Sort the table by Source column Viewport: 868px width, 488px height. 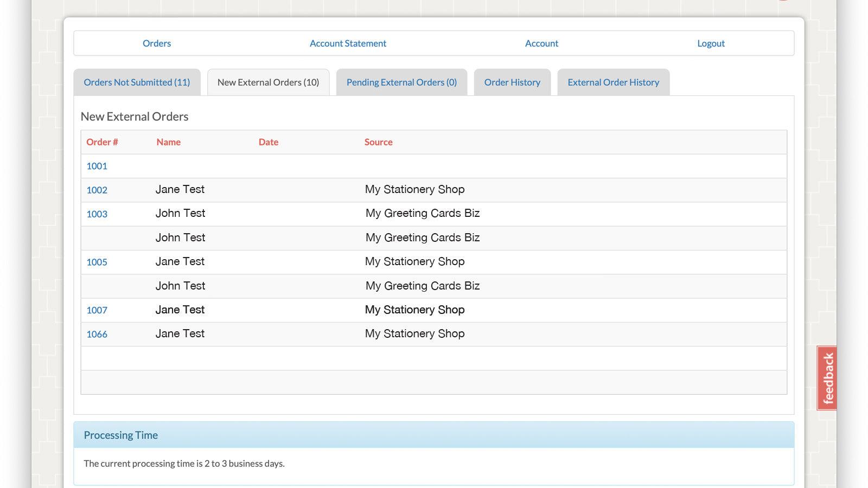[378, 142]
